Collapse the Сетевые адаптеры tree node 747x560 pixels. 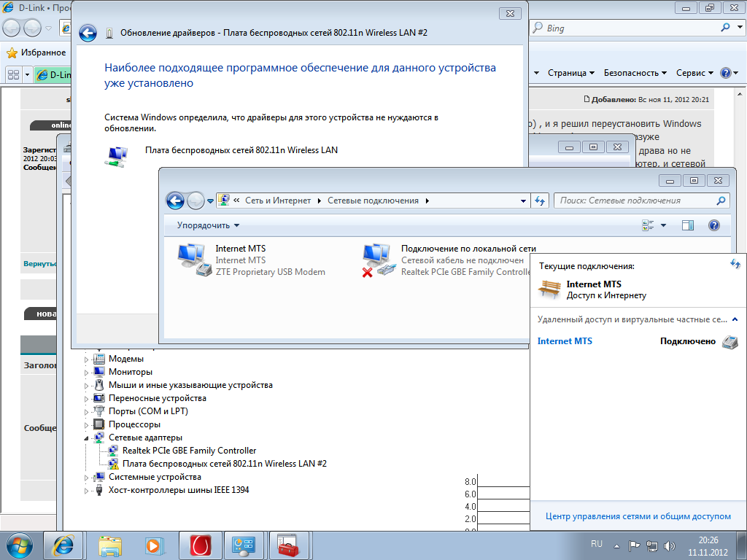87,437
